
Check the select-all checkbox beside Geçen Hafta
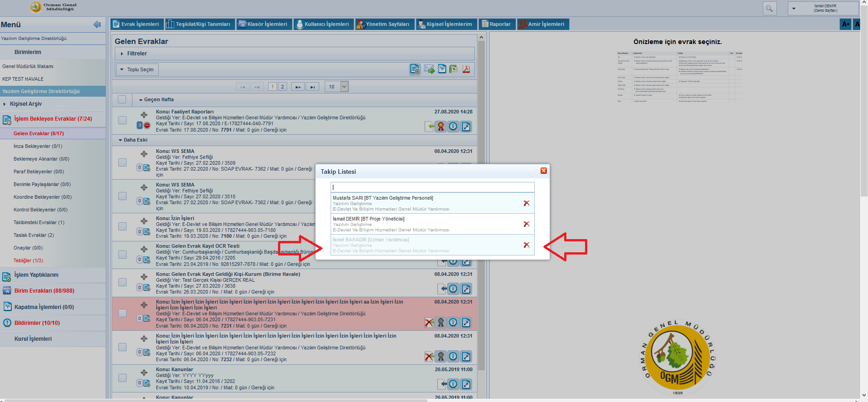pos(122,99)
